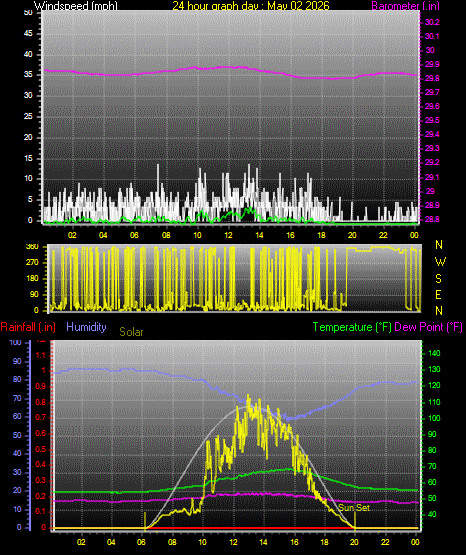
Task: Select the Solar legend label
Action: [131, 332]
